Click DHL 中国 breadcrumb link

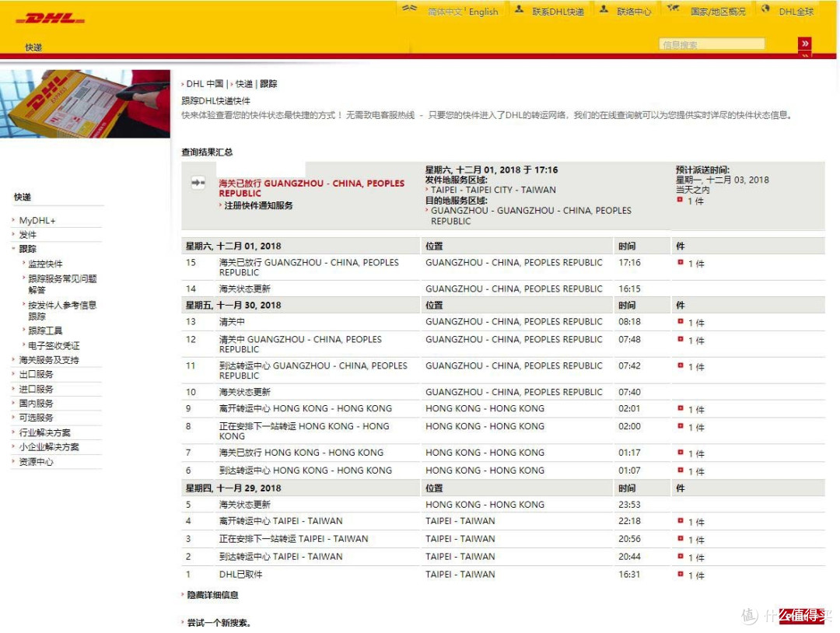[x=205, y=83]
